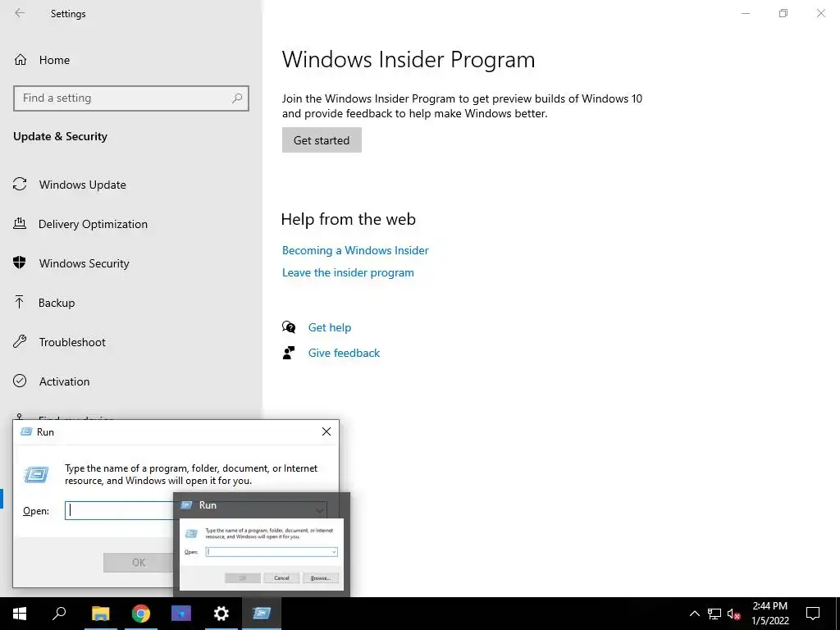Click the Get help chat bubble icon
The width and height of the screenshot is (840, 630).
click(289, 326)
